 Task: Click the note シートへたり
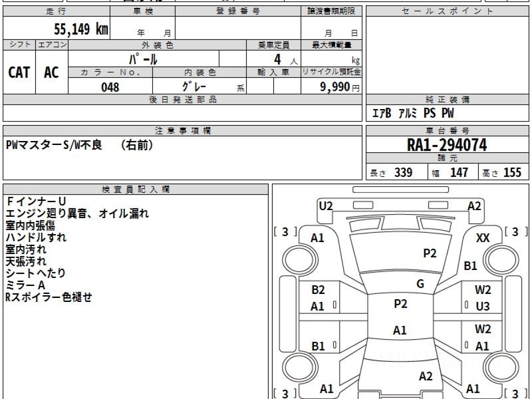pyautogui.click(x=36, y=274)
